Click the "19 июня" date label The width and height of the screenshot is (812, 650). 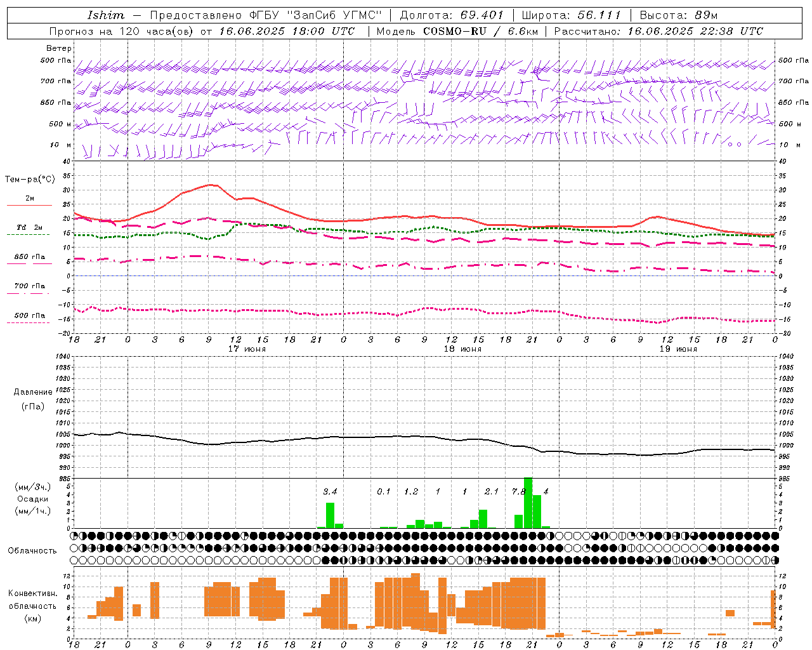(x=678, y=349)
